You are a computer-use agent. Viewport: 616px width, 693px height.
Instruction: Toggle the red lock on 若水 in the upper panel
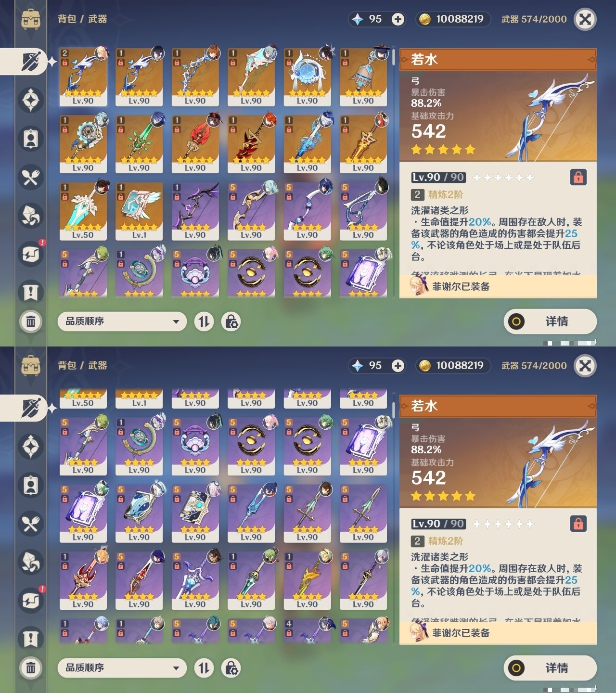[578, 177]
